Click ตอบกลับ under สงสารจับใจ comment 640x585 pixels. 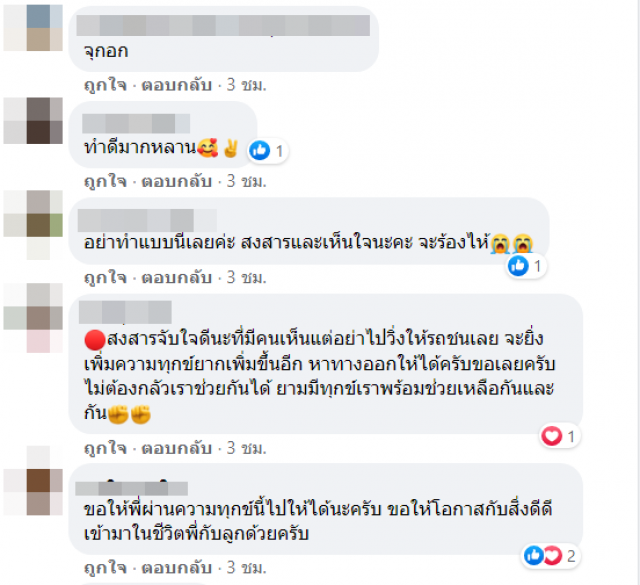click(x=176, y=448)
